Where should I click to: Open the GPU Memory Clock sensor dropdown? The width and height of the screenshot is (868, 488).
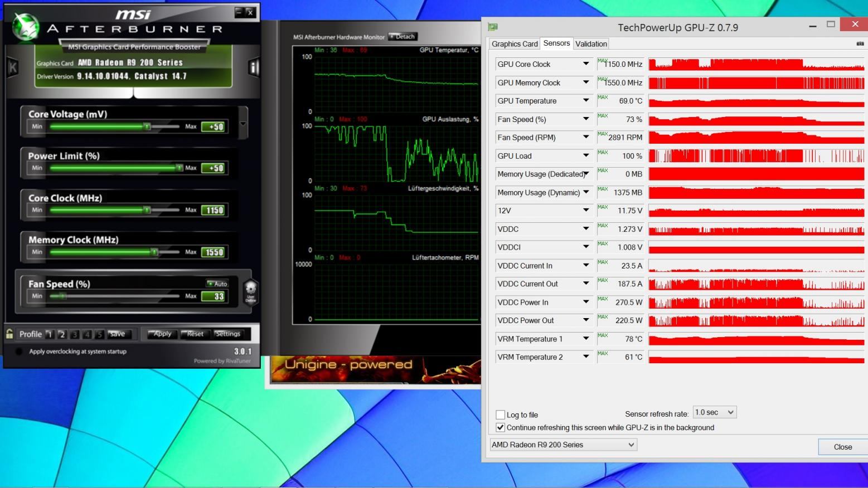[586, 82]
